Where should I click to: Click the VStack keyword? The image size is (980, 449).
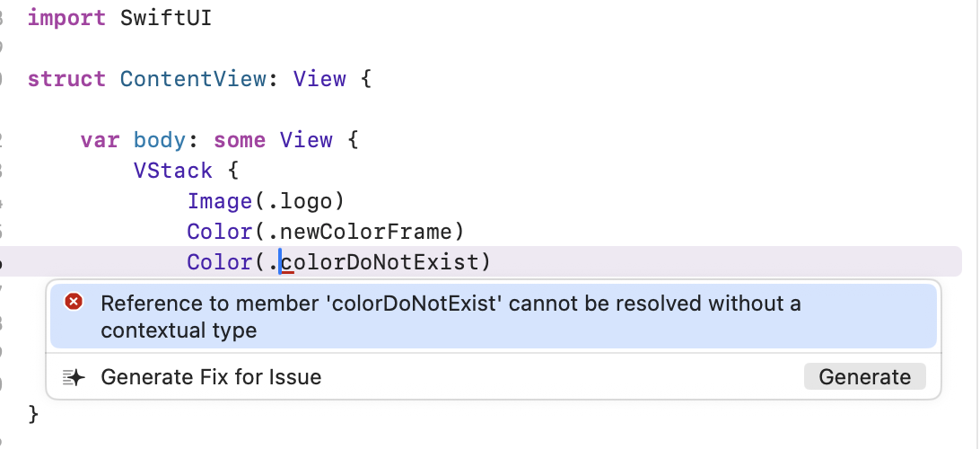(x=173, y=170)
